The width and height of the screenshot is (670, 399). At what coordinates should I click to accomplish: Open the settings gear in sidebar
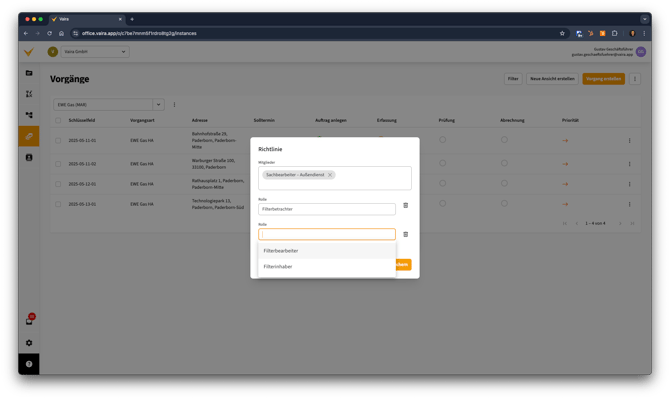point(29,343)
